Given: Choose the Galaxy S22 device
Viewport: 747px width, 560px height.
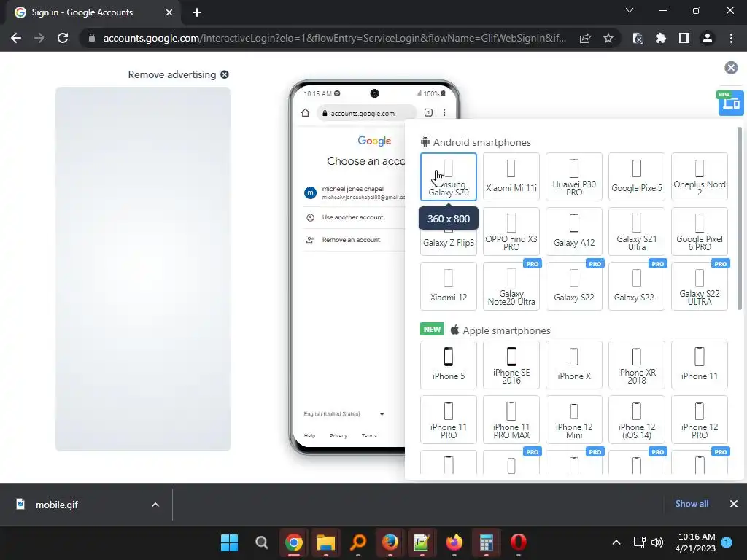Looking at the screenshot, I should point(574,286).
